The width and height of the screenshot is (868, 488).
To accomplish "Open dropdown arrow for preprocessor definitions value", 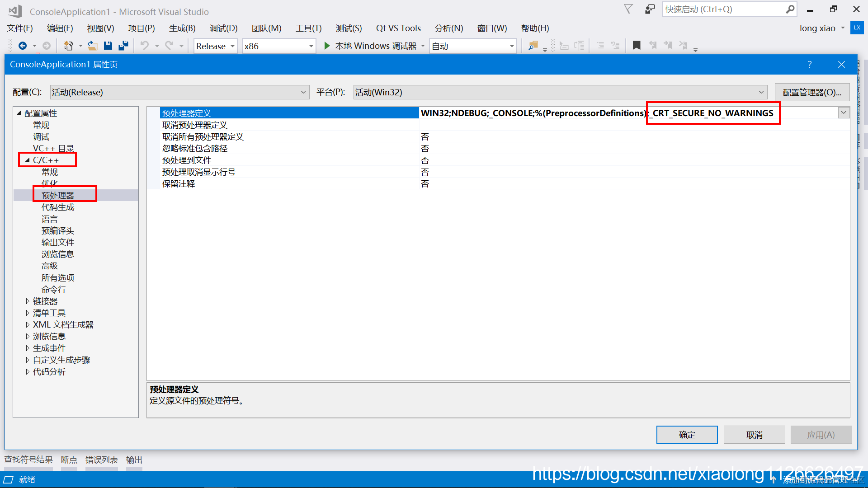I will point(844,113).
